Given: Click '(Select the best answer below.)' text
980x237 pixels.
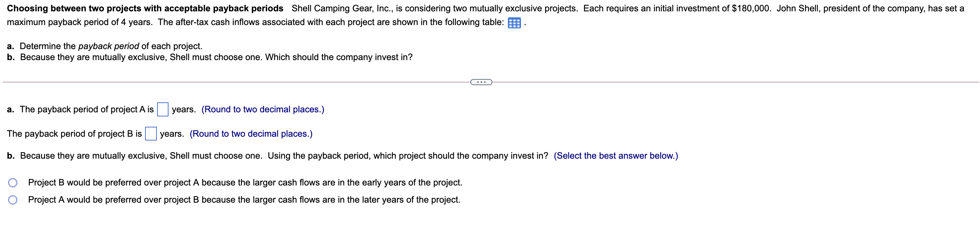Looking at the screenshot, I should tap(616, 155).
